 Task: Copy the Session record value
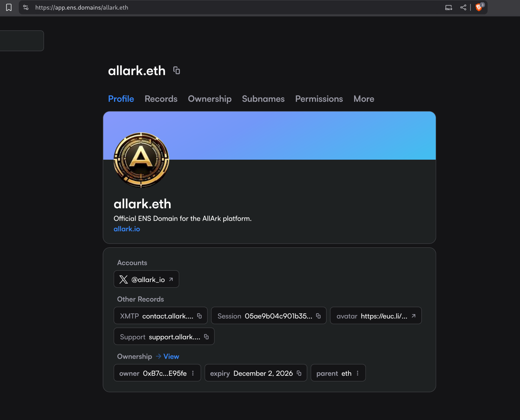point(318,316)
